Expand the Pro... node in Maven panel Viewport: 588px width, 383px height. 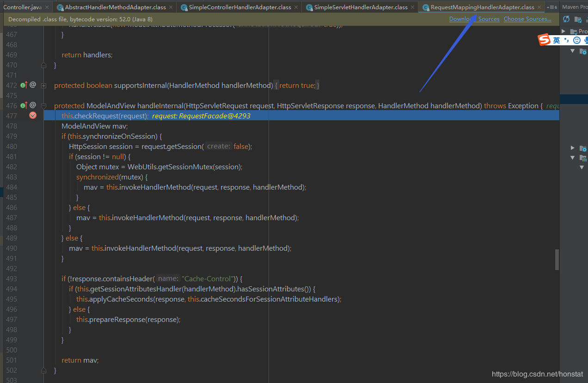(x=563, y=31)
